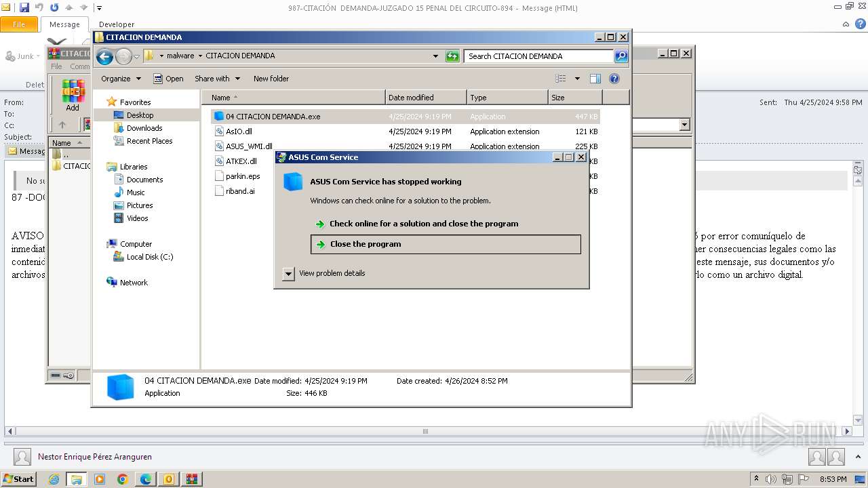The image size is (868, 488).
Task: Select Downloads in the navigation pane
Action: 144,128
